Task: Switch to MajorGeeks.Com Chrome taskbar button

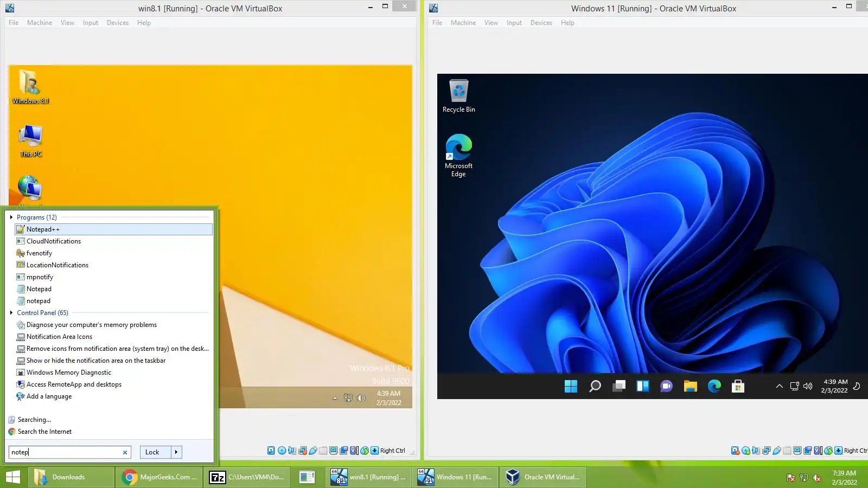Action: pyautogui.click(x=159, y=477)
